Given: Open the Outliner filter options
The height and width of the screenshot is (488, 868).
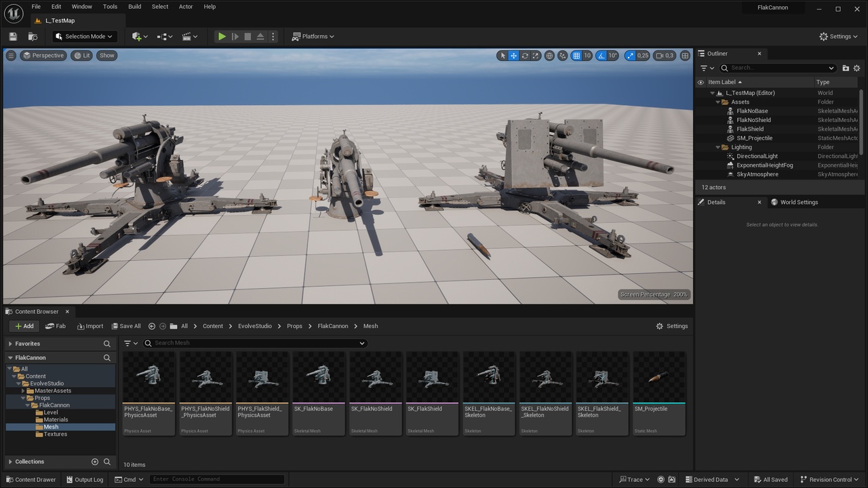Looking at the screenshot, I should (x=706, y=68).
